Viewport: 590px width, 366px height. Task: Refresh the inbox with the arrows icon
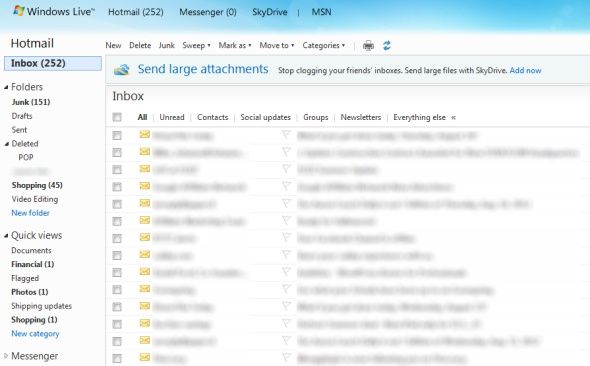[387, 46]
